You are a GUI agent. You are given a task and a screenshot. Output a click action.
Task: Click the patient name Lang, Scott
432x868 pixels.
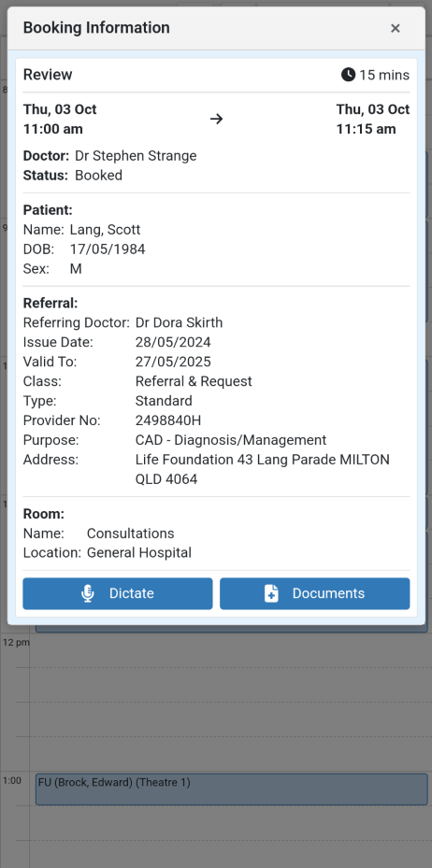tap(106, 230)
